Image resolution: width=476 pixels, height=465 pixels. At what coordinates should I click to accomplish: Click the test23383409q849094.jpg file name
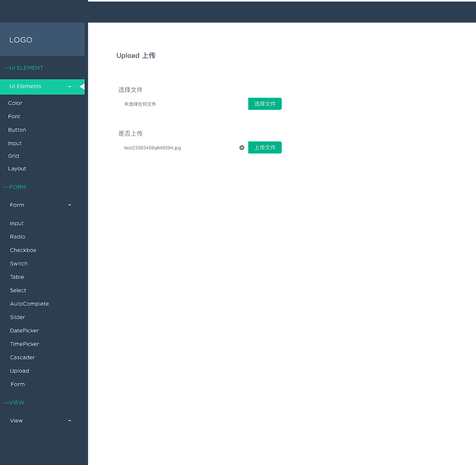tap(152, 148)
